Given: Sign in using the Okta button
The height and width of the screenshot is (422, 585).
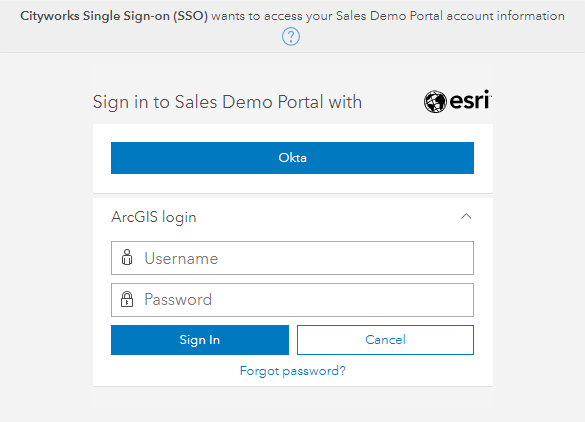Looking at the screenshot, I should click(292, 158).
